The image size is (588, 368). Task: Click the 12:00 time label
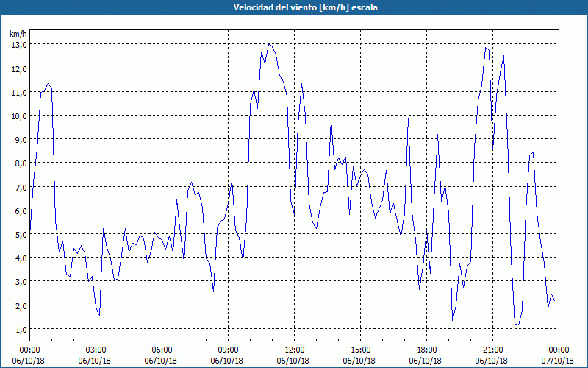[295, 350]
